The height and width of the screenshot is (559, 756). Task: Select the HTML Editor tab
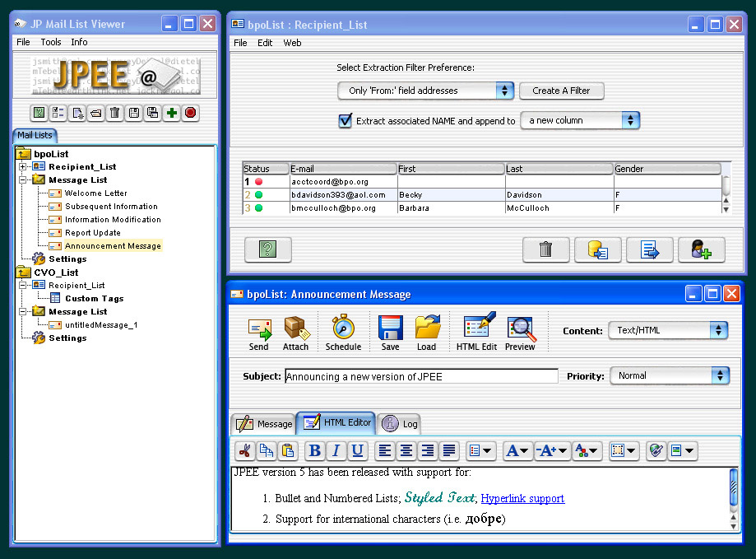(x=336, y=422)
